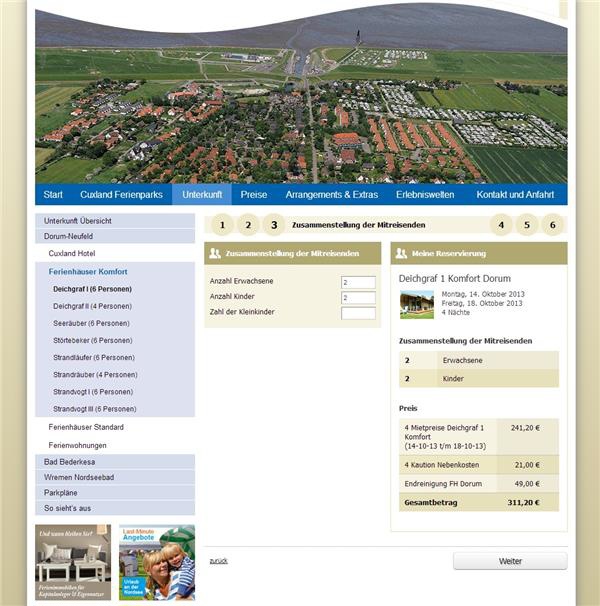Screen dimensions: 600x606
Task: Click step 6 in the progress bar
Action: tap(554, 225)
